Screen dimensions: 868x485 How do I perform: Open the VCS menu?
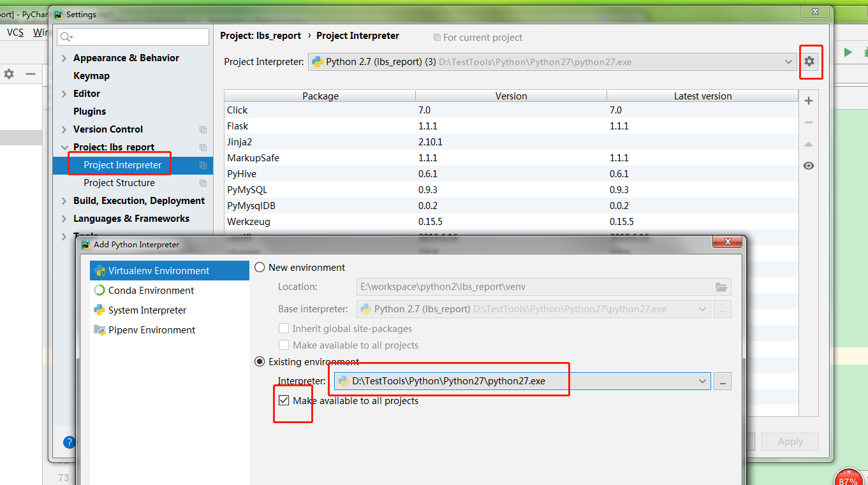pyautogui.click(x=14, y=32)
